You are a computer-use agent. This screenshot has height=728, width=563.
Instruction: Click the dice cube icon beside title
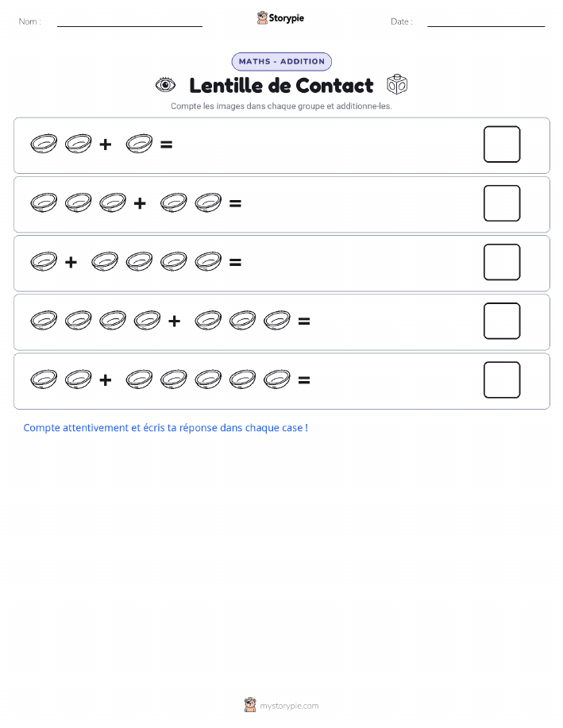click(x=397, y=84)
